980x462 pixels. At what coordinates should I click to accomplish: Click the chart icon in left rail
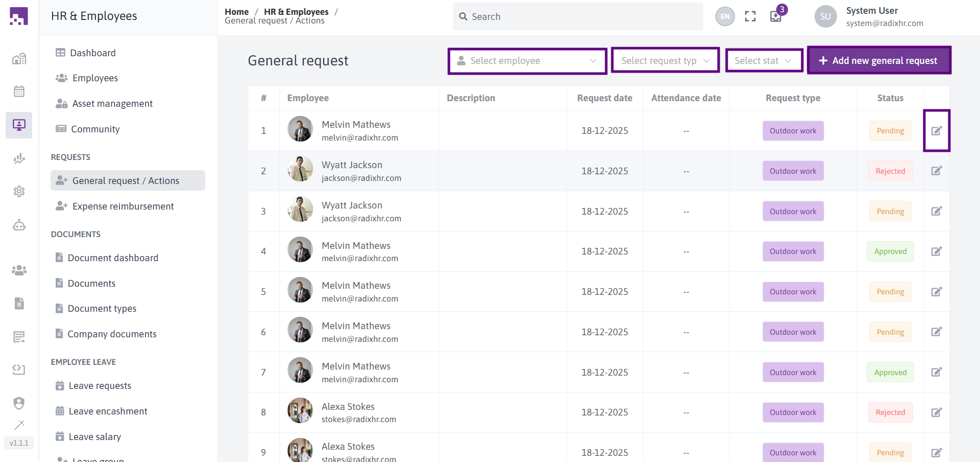coord(19,158)
